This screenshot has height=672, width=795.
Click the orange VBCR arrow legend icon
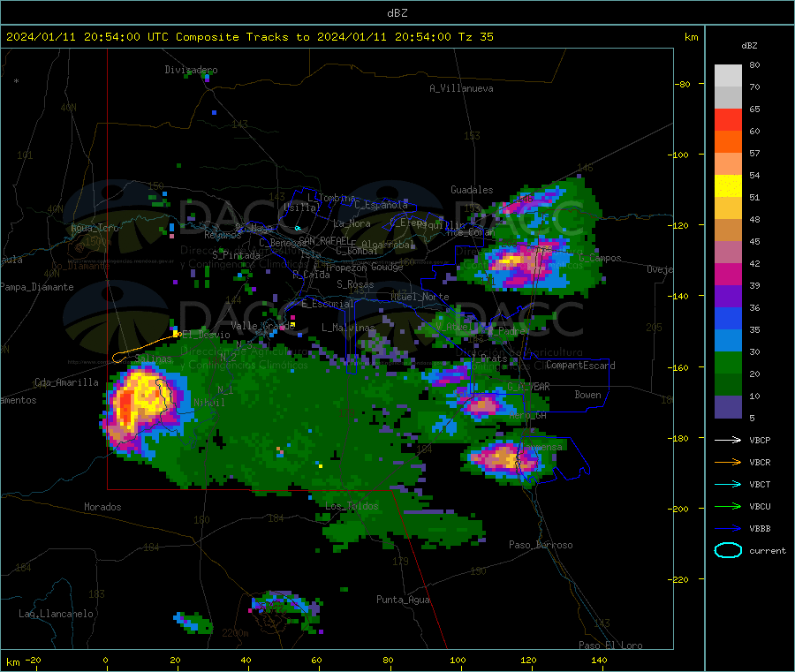tap(728, 462)
